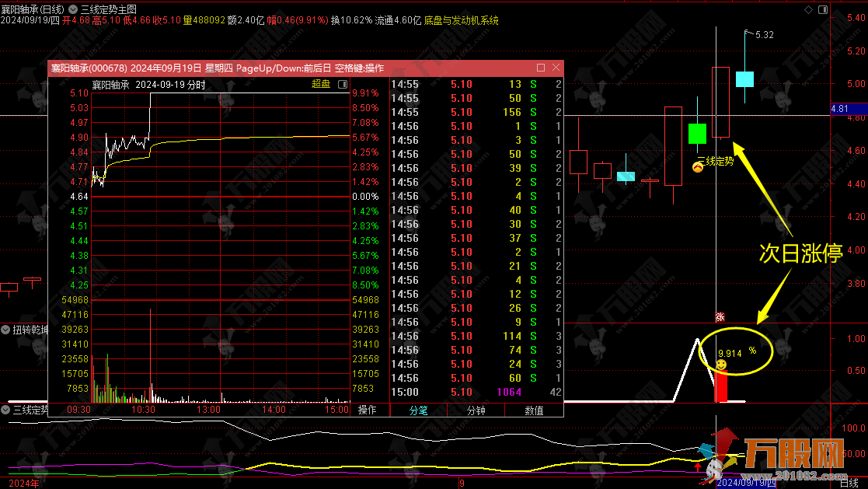Maximize the intraday popup window

coord(541,68)
